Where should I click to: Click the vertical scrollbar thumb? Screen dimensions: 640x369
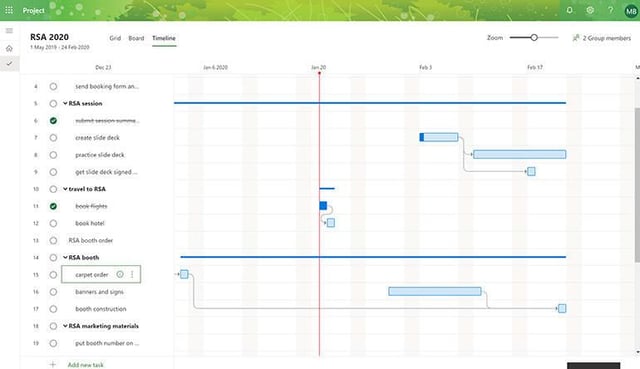[637, 185]
